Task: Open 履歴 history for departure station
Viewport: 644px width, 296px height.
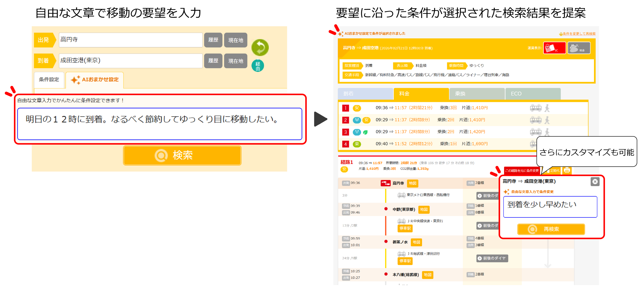Action: 213,40
